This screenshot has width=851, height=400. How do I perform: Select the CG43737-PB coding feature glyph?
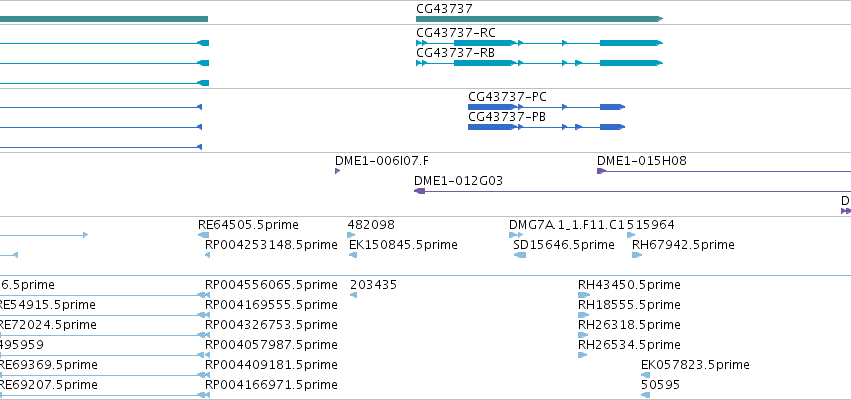pyautogui.click(x=547, y=127)
